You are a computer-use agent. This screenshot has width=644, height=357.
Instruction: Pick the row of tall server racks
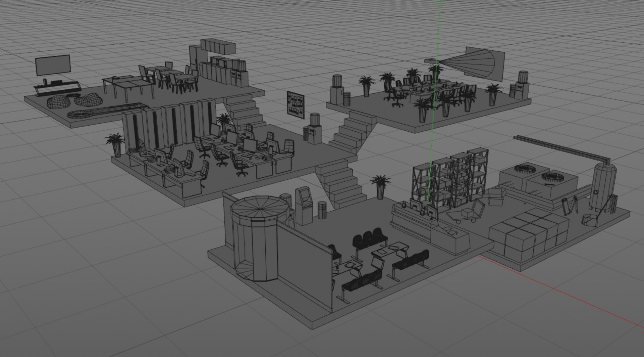(169, 126)
